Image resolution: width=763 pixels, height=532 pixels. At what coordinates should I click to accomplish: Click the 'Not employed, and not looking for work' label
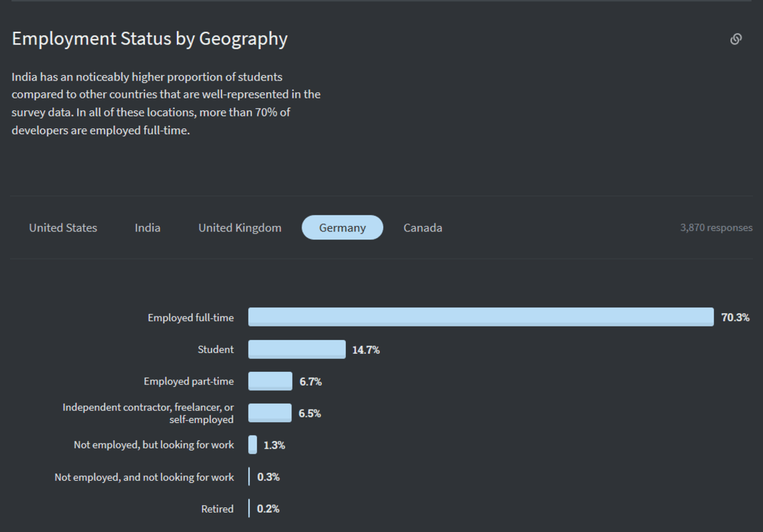pyautogui.click(x=144, y=477)
